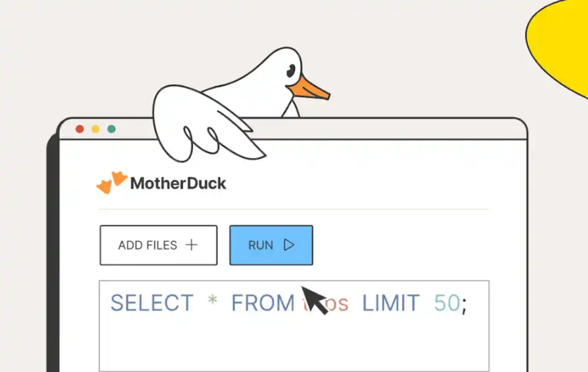The image size is (588, 372).
Task: Click the orange duck-feet MotherDuck logo icon
Action: [x=112, y=183]
